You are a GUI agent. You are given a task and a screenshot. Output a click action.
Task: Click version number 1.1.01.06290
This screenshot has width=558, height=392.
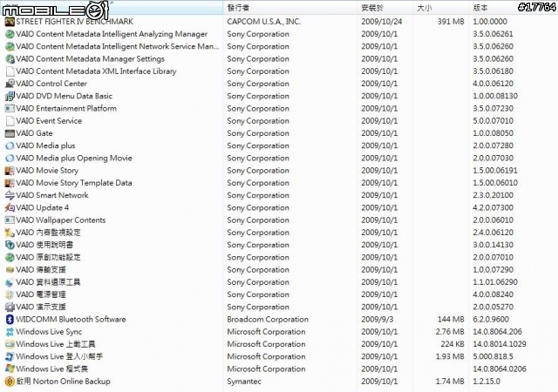pos(495,282)
